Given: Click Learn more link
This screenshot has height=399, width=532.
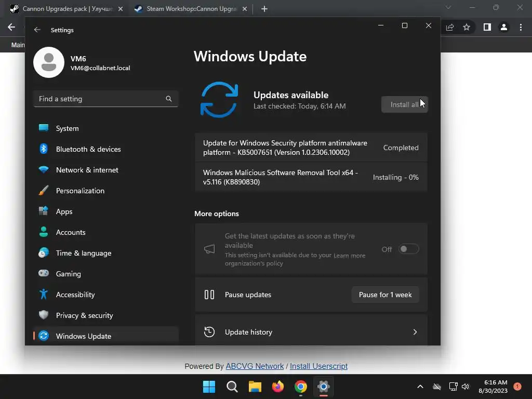Looking at the screenshot, I should click(x=350, y=256).
